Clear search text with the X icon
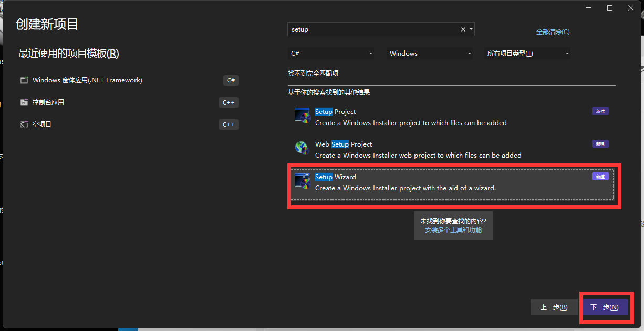The width and height of the screenshot is (644, 331). point(463,29)
